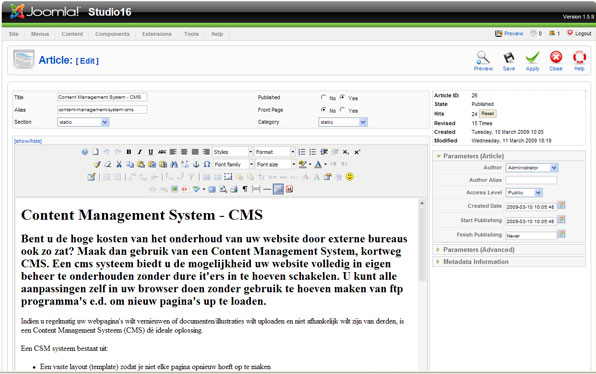Toggle the pilcrow show-characters icon
Screen dimensions: 596x374
(245, 189)
